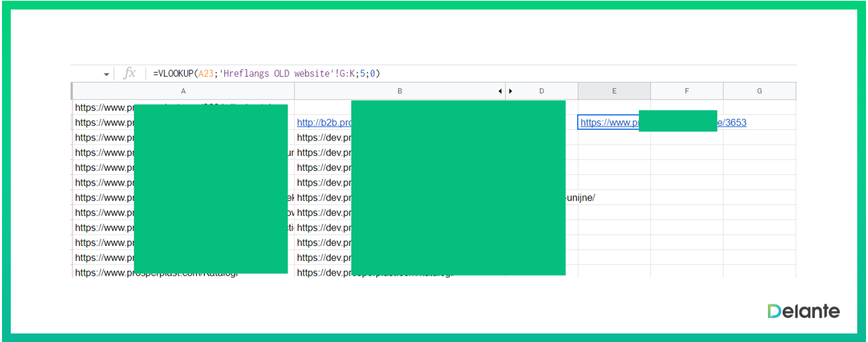This screenshot has height=342, width=868.
Task: Select column D header
Action: [541, 91]
